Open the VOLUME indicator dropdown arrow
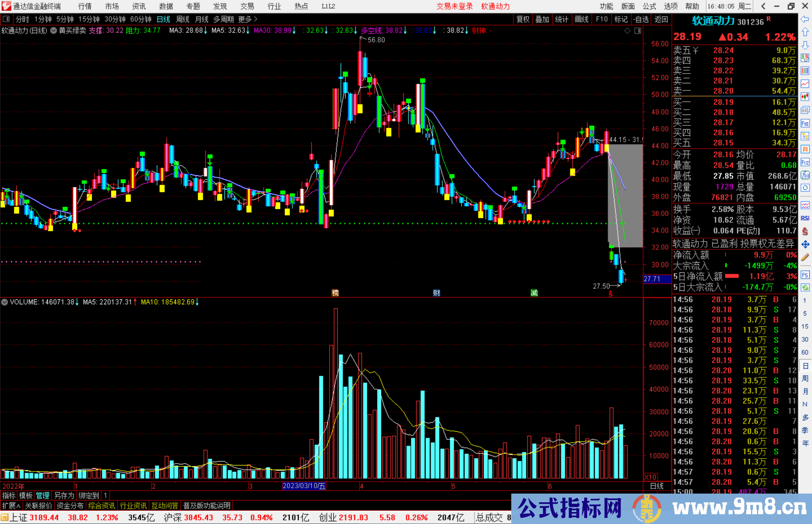This screenshot has width=812, height=524. [x=5, y=302]
